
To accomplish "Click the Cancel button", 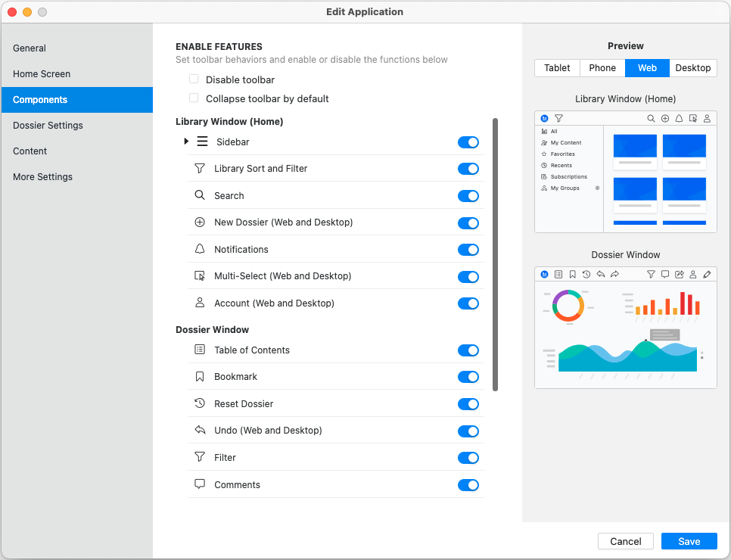I will tap(625, 541).
